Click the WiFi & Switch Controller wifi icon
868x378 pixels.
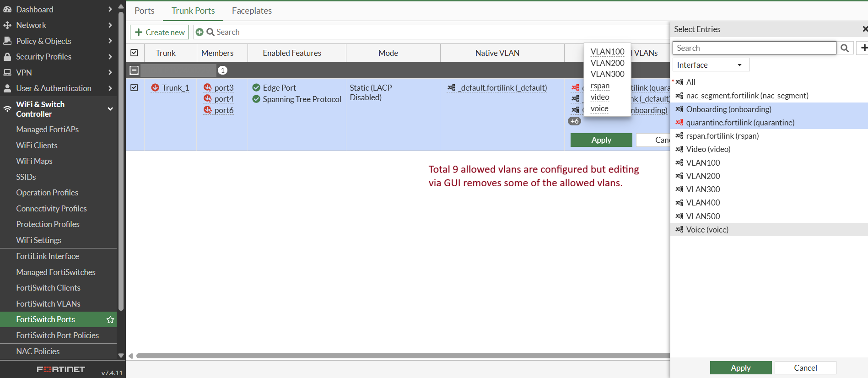[x=7, y=109]
